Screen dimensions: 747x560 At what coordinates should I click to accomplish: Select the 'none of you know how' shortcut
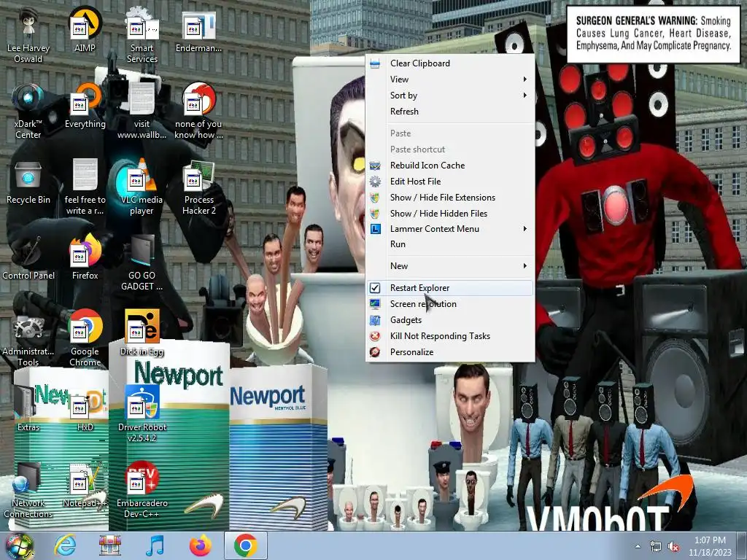(198, 112)
